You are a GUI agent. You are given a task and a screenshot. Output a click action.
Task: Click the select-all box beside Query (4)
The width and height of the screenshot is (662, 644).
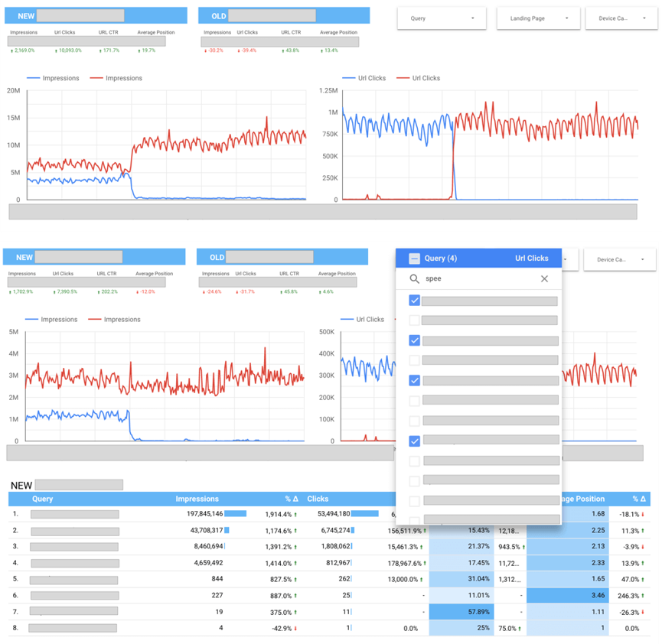click(x=414, y=259)
